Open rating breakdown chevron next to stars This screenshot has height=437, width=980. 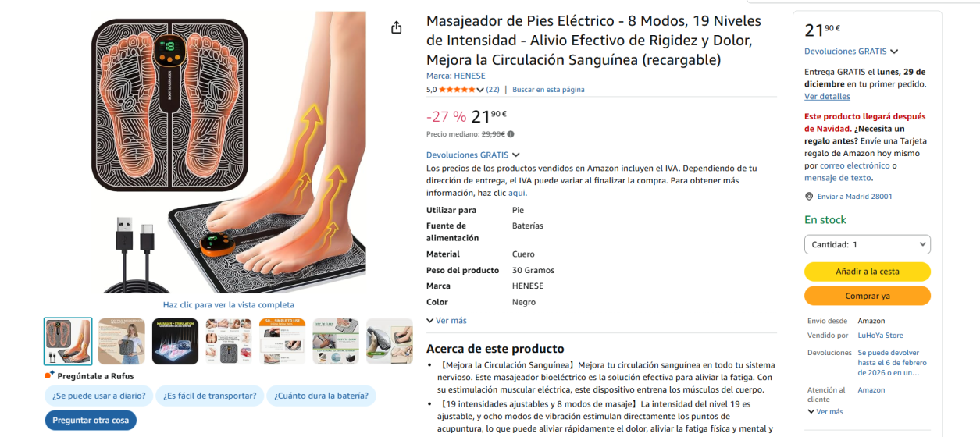tap(479, 90)
